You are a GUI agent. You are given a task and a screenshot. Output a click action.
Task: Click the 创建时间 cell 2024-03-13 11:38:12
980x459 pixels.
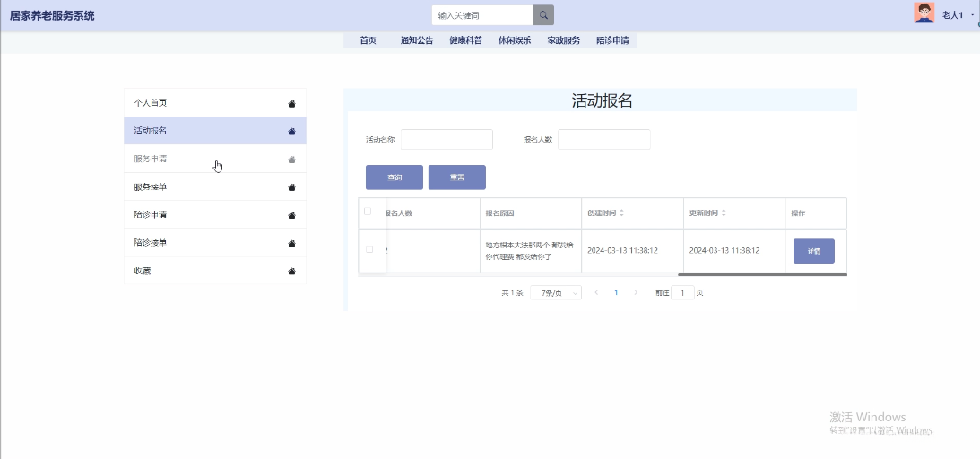(x=622, y=250)
